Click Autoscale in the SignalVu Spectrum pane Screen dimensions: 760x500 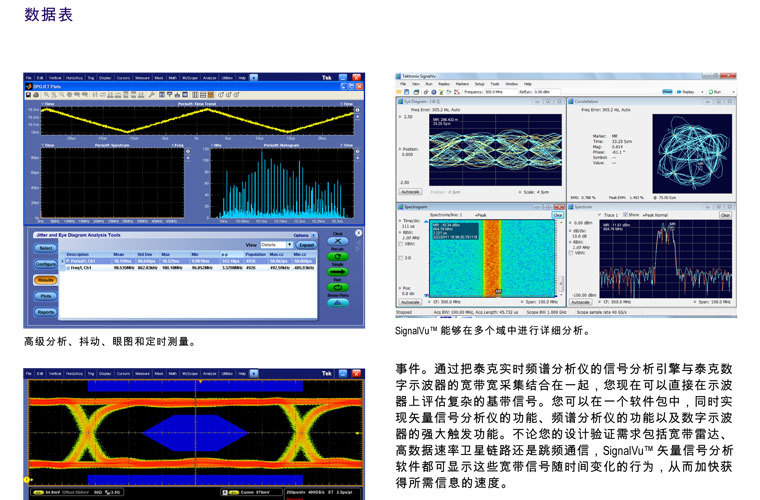coord(580,302)
